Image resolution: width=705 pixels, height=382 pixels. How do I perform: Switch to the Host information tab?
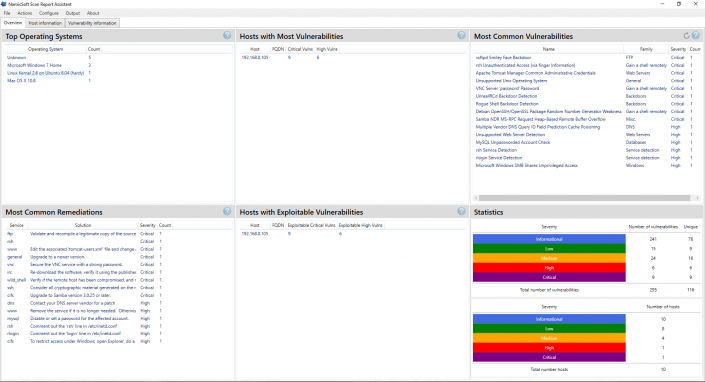coord(45,23)
